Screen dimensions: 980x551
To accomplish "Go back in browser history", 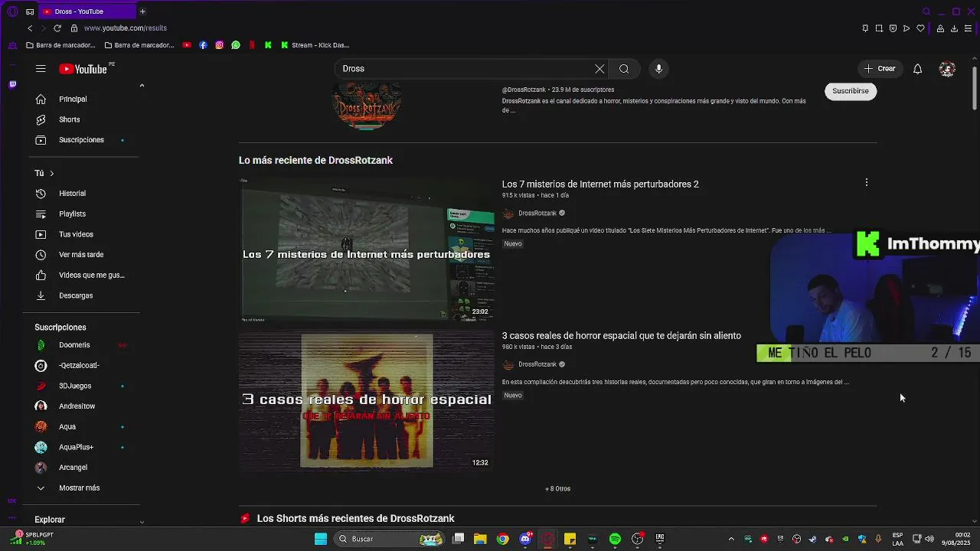I will pos(30,28).
